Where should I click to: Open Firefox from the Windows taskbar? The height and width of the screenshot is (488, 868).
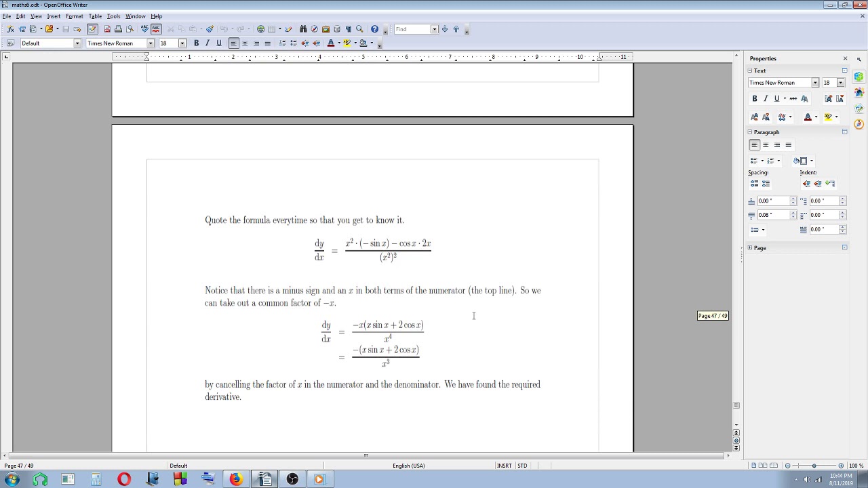pyautogui.click(x=235, y=480)
